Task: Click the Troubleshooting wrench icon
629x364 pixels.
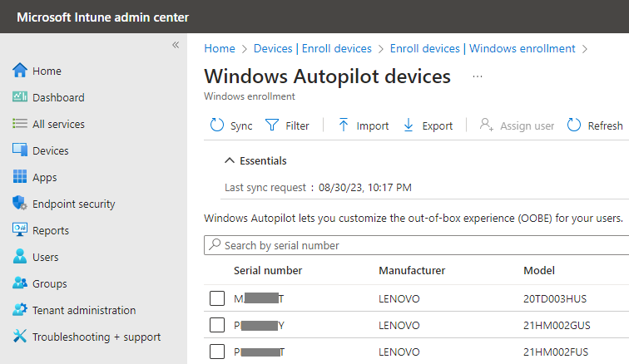Action: click(20, 336)
